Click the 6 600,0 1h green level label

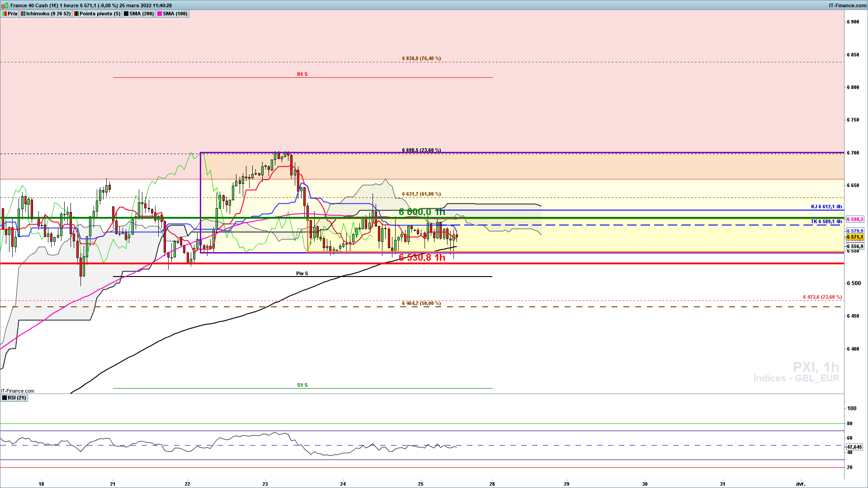pos(421,212)
